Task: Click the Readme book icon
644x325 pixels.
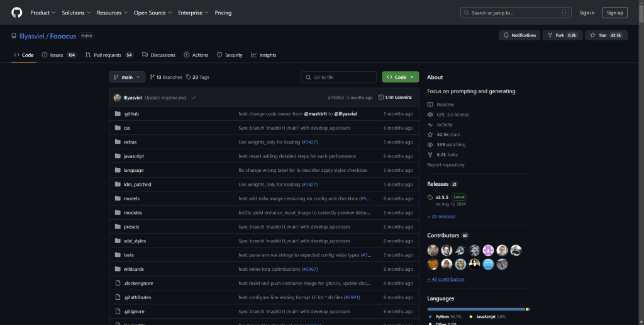Action: (430, 105)
